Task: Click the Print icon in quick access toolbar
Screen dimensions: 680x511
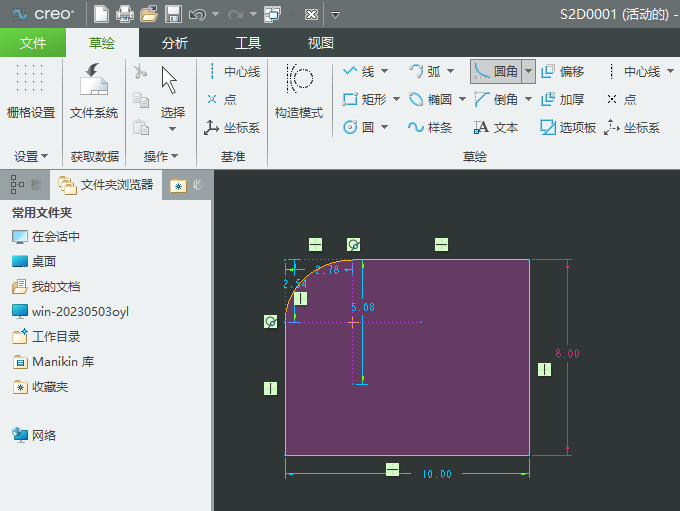Action: (125, 14)
